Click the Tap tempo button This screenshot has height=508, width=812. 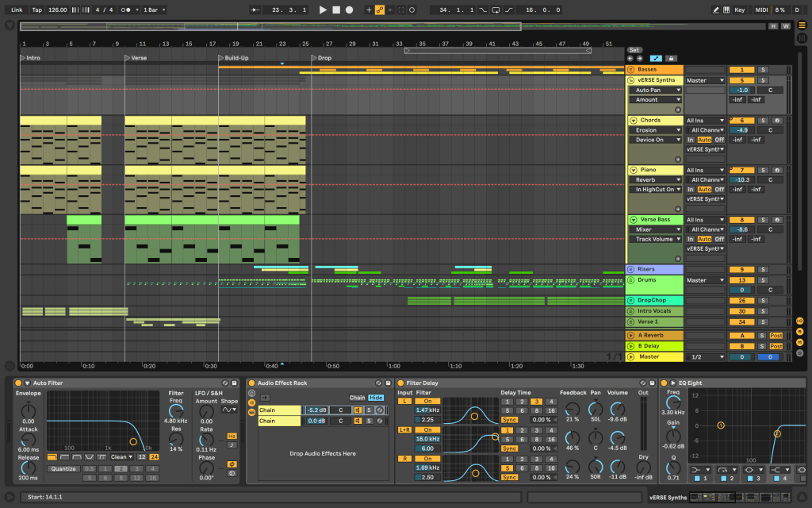click(37, 10)
